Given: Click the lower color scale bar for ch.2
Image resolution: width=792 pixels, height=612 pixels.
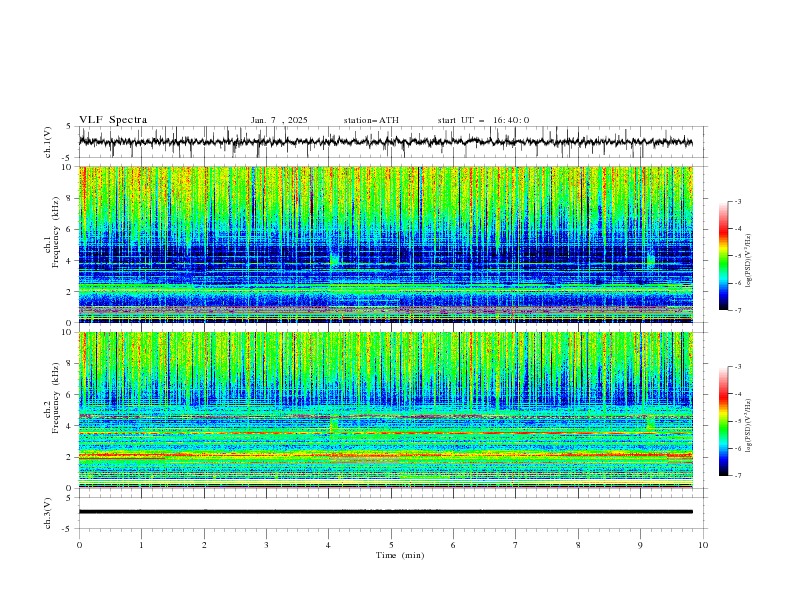Looking at the screenshot, I should pyautogui.click(x=723, y=421).
